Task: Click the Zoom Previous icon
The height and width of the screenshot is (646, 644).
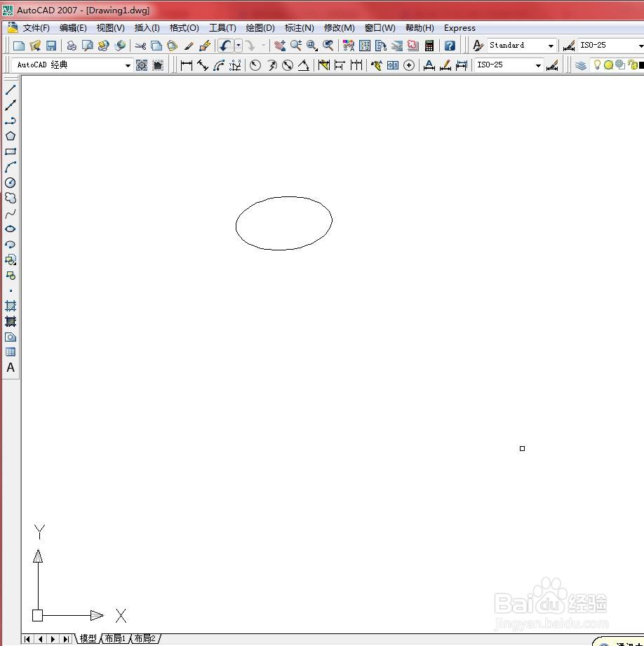Action: point(328,46)
